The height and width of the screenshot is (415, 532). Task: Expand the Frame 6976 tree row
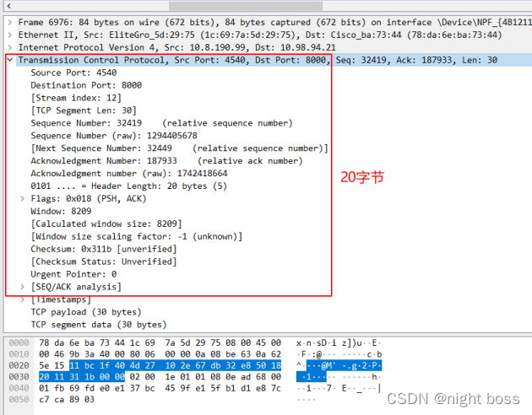[10, 23]
